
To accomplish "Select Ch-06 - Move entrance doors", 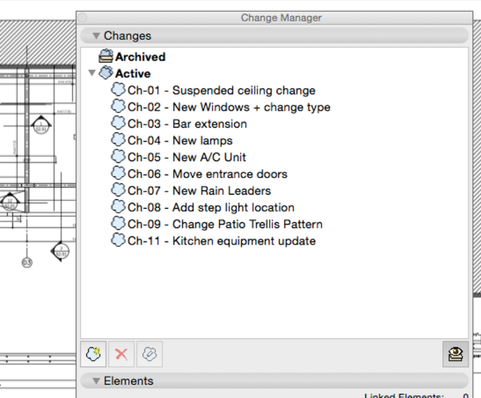I will (x=207, y=174).
